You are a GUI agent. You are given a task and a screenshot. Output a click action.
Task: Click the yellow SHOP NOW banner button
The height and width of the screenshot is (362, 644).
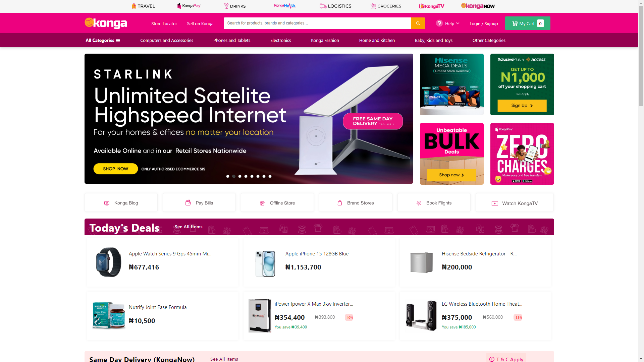click(115, 169)
